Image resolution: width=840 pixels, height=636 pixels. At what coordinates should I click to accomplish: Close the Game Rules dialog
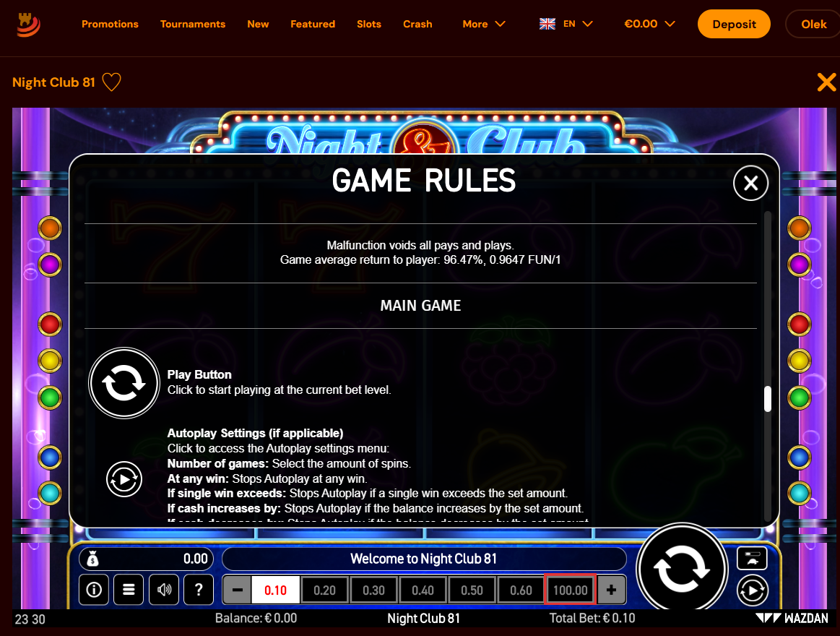[750, 183]
